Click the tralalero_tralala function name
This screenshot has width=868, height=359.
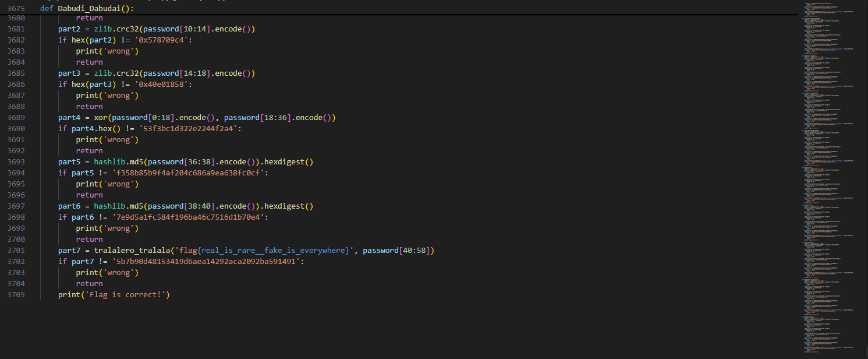(127, 251)
